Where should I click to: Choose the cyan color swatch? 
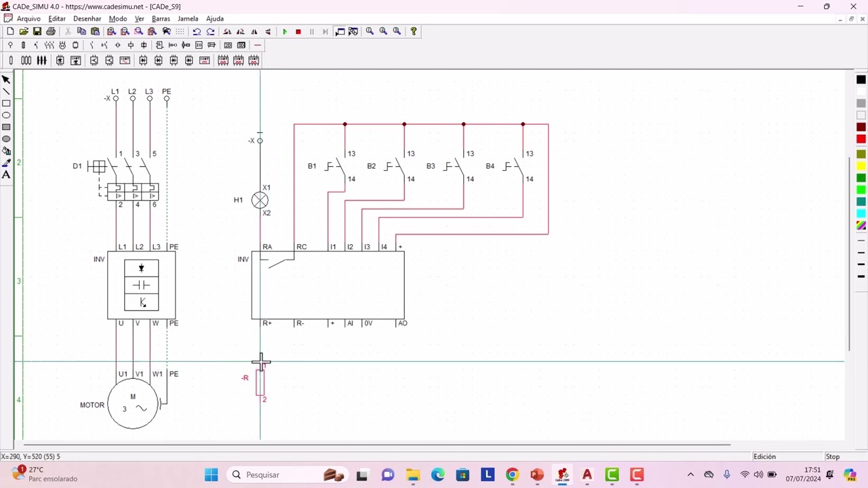[861, 213]
